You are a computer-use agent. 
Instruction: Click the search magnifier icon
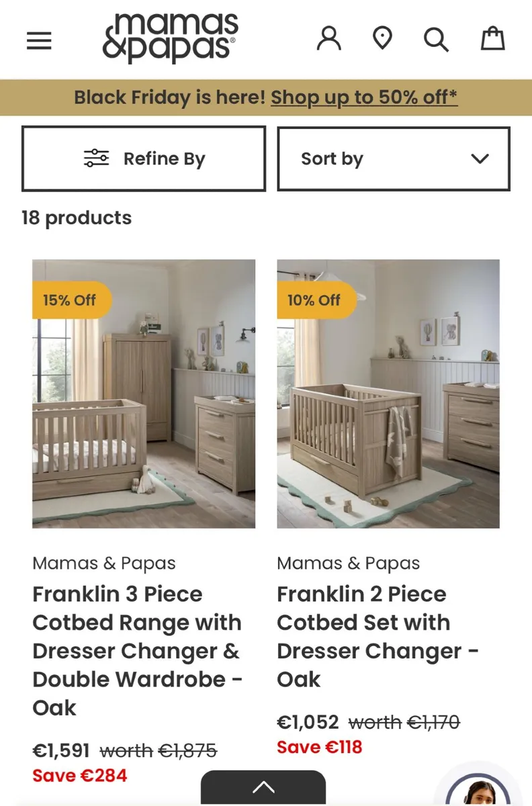pos(436,39)
